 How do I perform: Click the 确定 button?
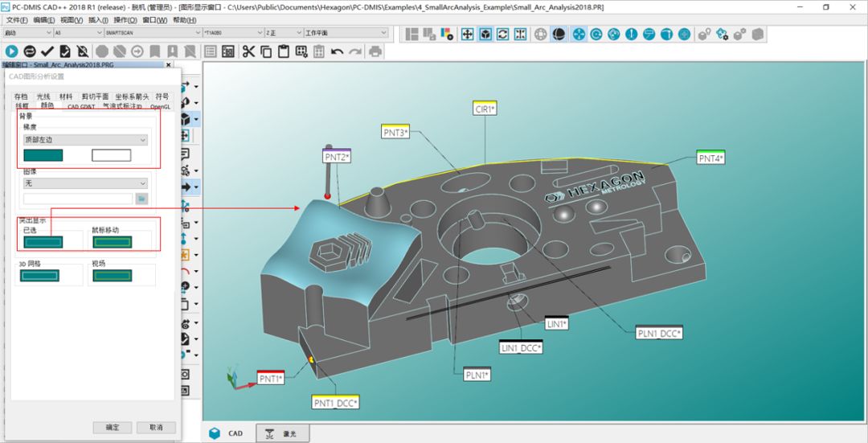tap(113, 428)
